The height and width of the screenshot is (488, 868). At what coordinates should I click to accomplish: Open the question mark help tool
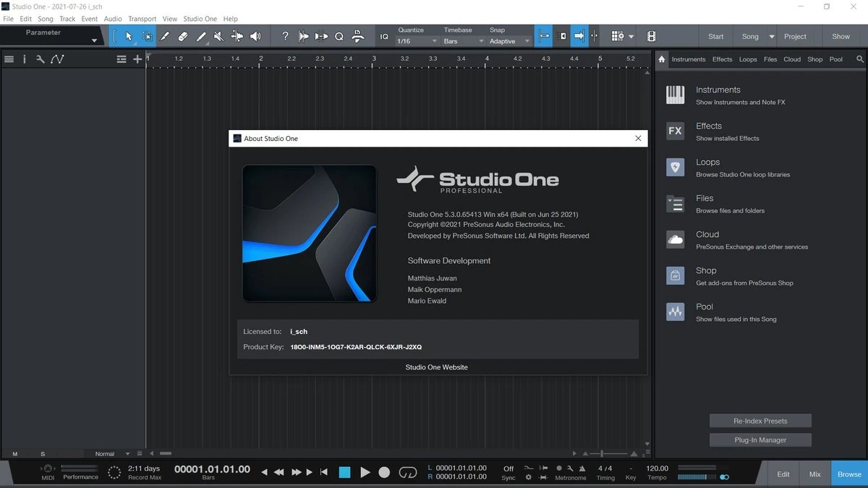[x=285, y=36]
